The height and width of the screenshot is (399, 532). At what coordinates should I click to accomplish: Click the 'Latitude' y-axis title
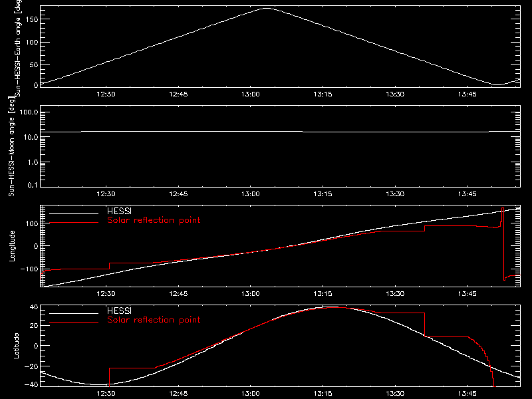coord(16,346)
